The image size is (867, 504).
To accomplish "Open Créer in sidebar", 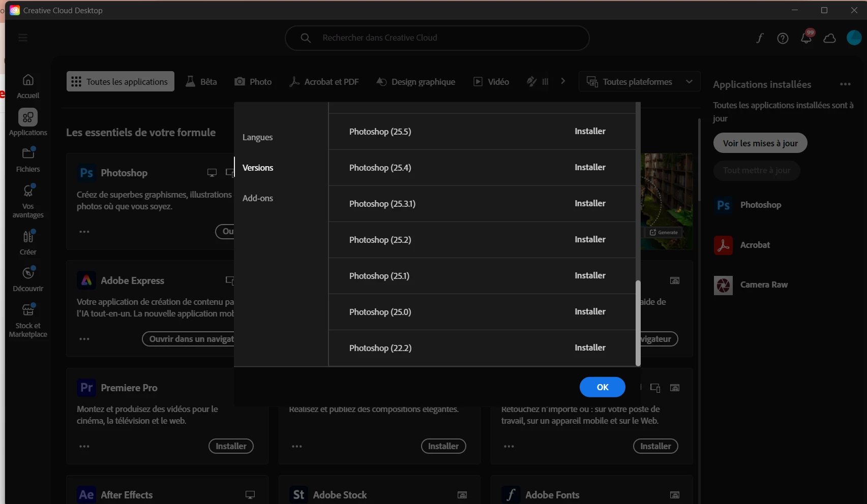I will tap(28, 243).
